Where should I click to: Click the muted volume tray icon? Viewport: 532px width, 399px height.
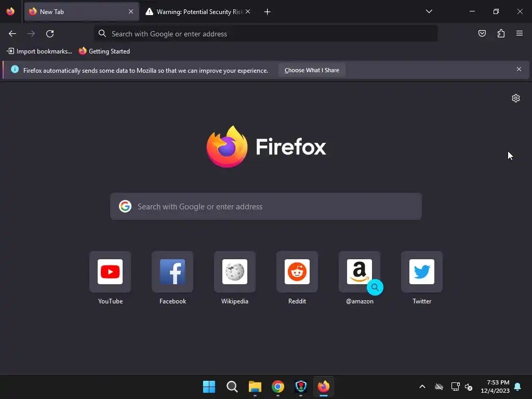click(x=469, y=387)
